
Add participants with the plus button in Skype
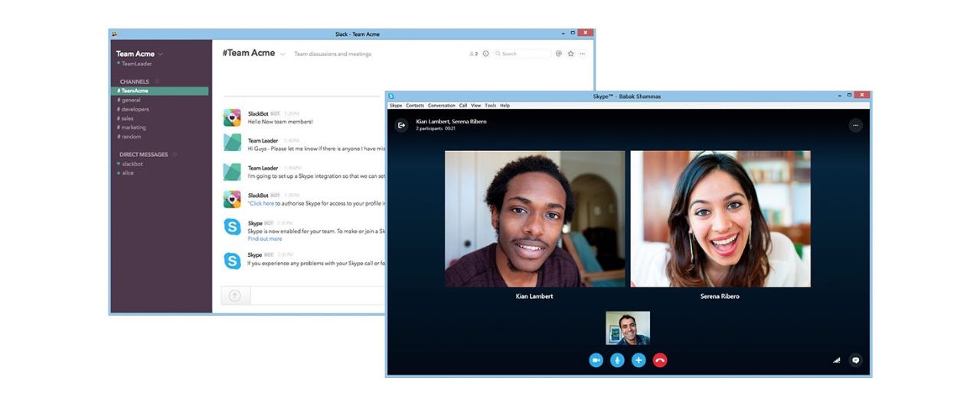639,360
